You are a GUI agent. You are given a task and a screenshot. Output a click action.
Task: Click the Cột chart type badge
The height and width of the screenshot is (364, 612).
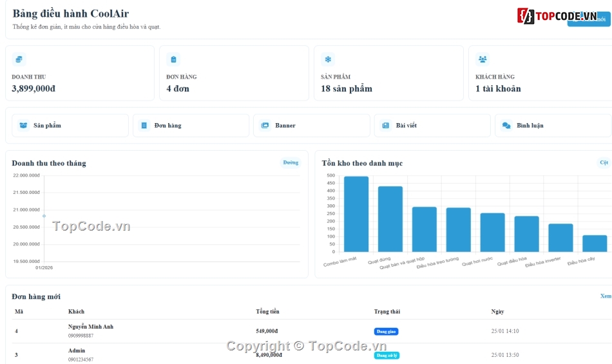pos(604,162)
